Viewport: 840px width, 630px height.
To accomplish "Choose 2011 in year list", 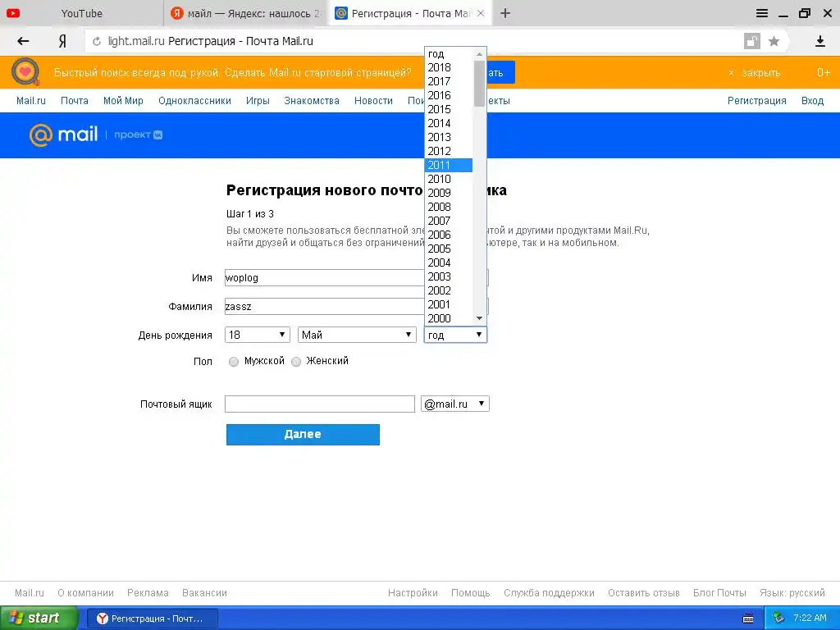I will 449,165.
